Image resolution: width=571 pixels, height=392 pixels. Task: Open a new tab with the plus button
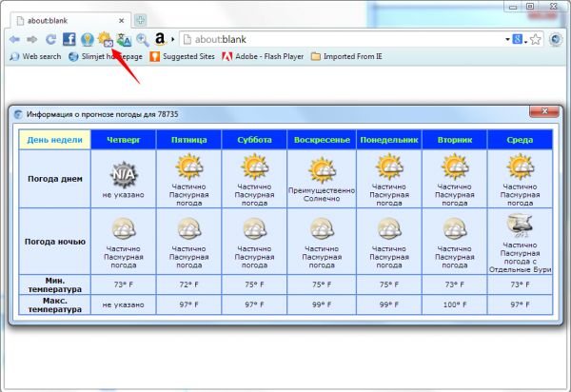(140, 19)
